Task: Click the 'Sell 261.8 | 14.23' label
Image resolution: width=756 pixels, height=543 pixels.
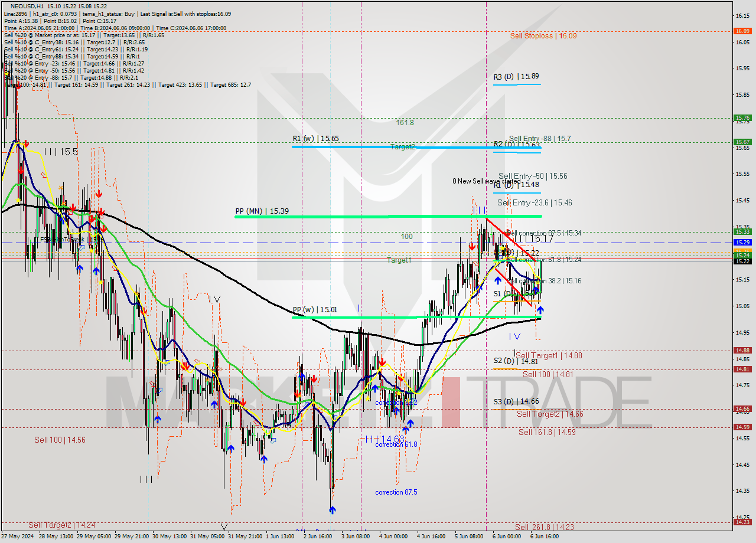Action: click(544, 527)
